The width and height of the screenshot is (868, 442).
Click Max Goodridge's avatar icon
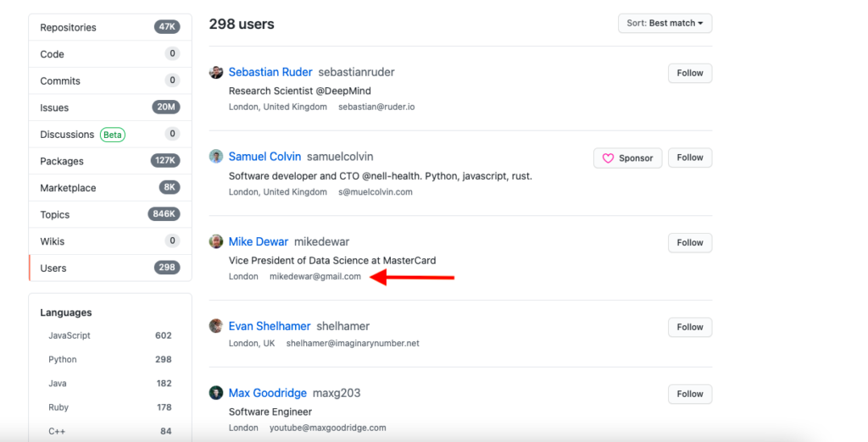coord(216,393)
